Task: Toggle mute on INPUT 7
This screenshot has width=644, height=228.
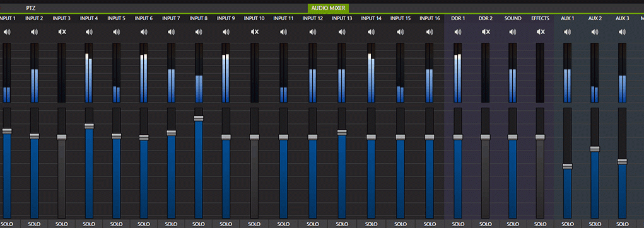Action: tap(172, 31)
